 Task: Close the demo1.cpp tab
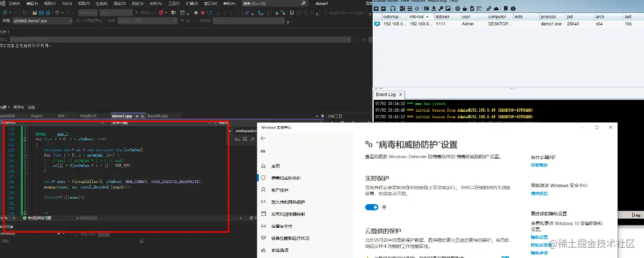click(x=142, y=116)
